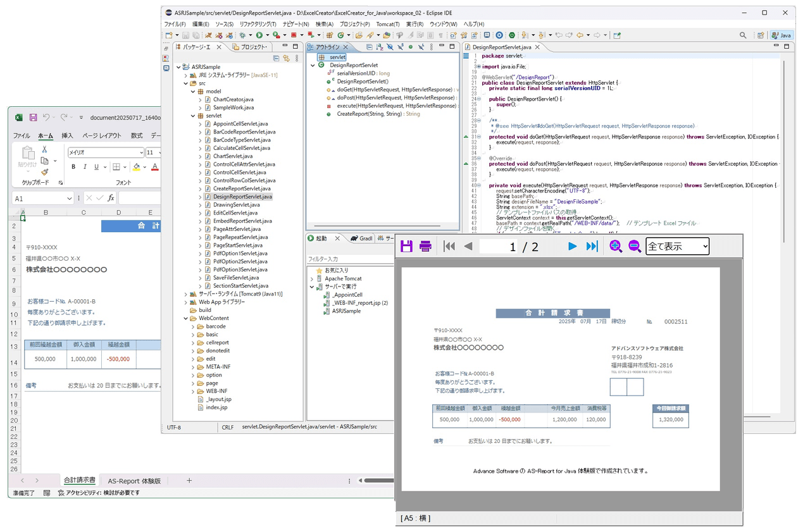This screenshot has height=532, width=810.
Task: Collapse the ASRJSample project node
Action: tap(178, 66)
